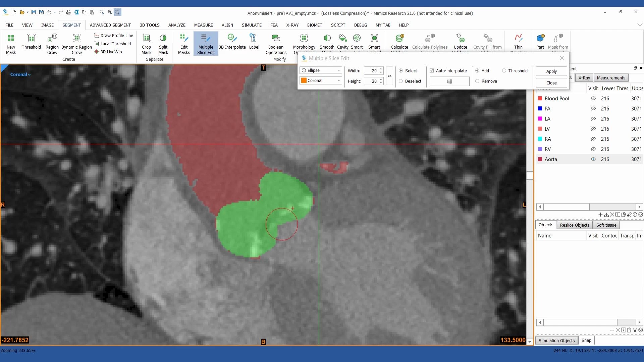Toggle the Auto-interpolate checkbox
This screenshot has height=362, width=644.
point(432,71)
